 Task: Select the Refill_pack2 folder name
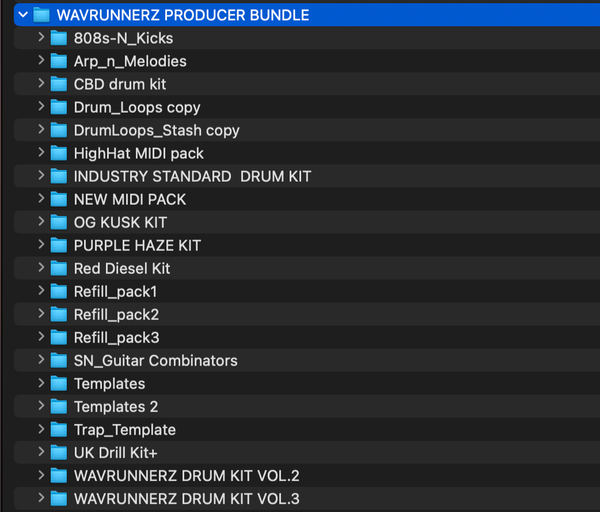(116, 314)
